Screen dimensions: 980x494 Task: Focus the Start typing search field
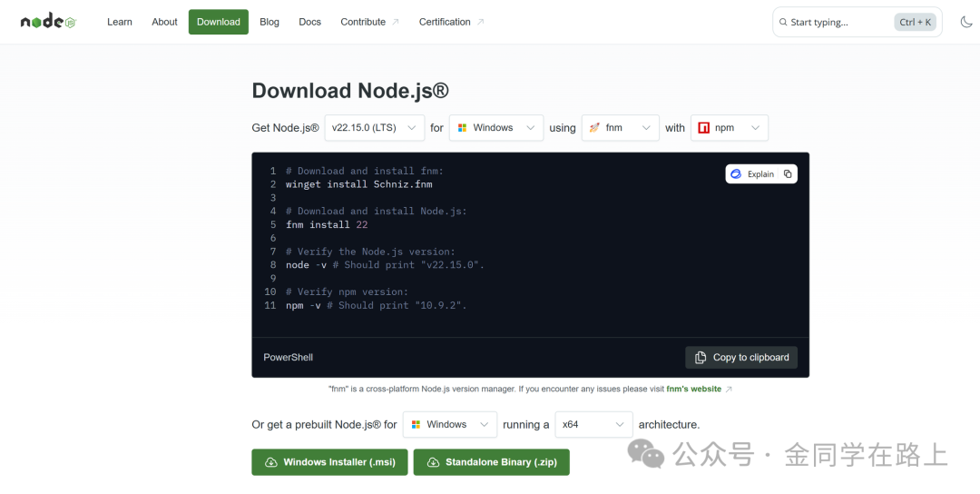(x=857, y=22)
